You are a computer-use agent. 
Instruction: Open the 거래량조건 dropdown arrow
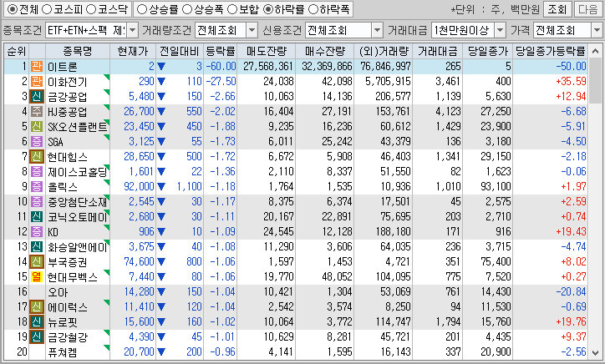point(252,30)
